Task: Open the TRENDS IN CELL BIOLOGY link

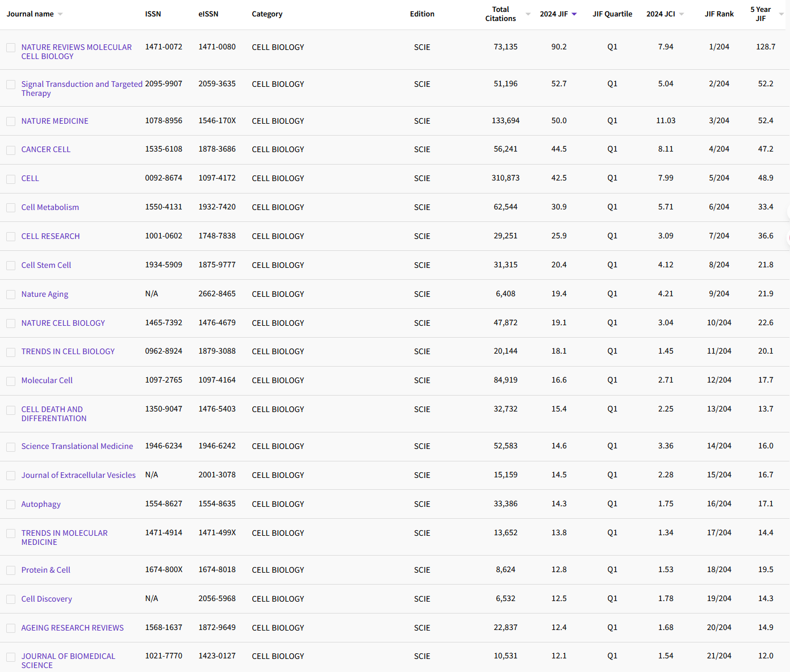Action: 68,351
